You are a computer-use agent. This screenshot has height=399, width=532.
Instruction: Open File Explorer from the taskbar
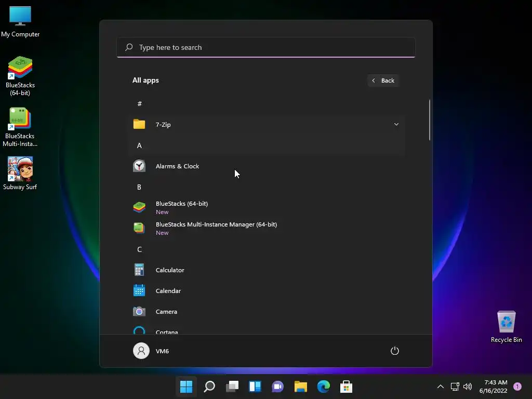301,387
